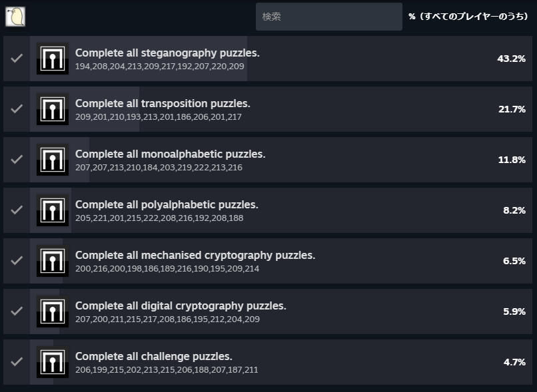537x392 pixels.
Task: Click the 検索 search input field
Action: tap(328, 17)
